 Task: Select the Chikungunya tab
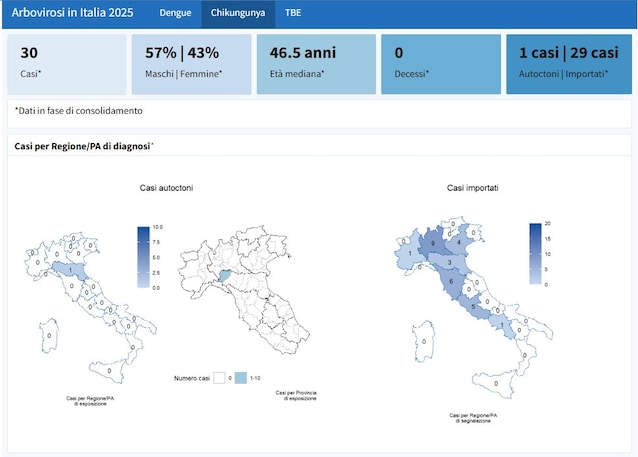click(238, 13)
